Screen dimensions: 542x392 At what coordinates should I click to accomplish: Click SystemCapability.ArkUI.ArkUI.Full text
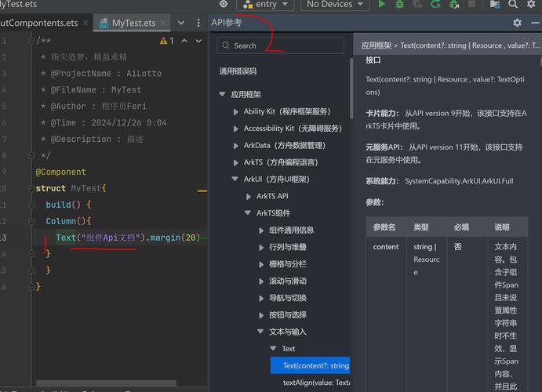click(x=459, y=181)
